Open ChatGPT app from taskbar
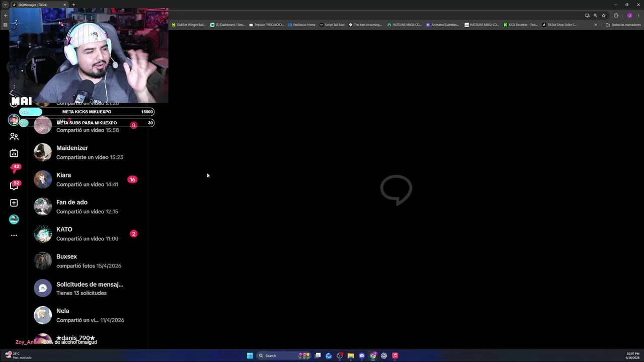644x362 pixels. tap(384, 355)
